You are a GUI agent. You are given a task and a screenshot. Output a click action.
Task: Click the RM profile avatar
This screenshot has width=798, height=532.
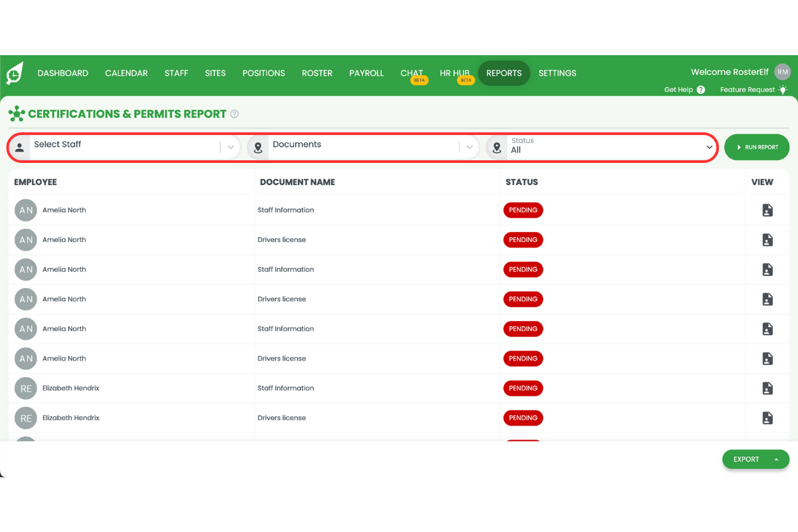(783, 71)
